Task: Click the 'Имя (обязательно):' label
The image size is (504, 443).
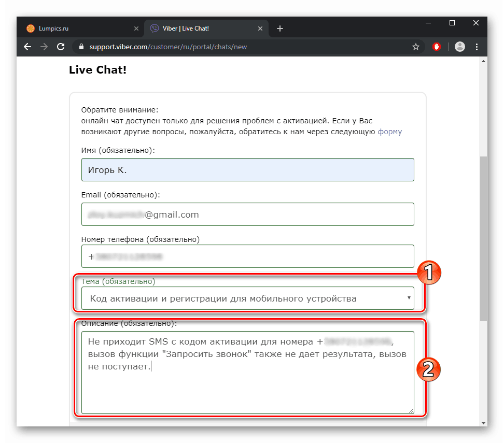Action: [x=118, y=150]
